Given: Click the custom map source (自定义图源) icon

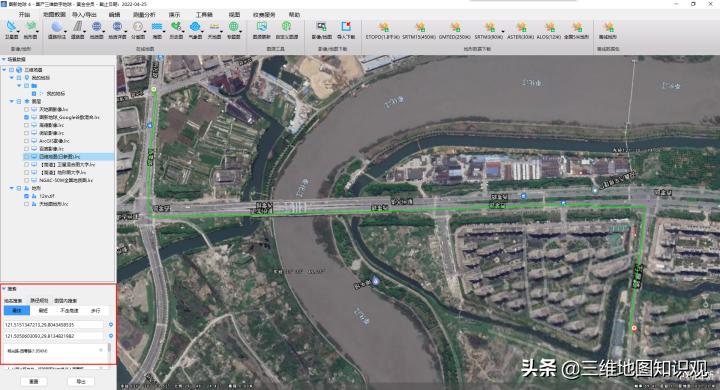Looking at the screenshot, I should (x=287, y=27).
